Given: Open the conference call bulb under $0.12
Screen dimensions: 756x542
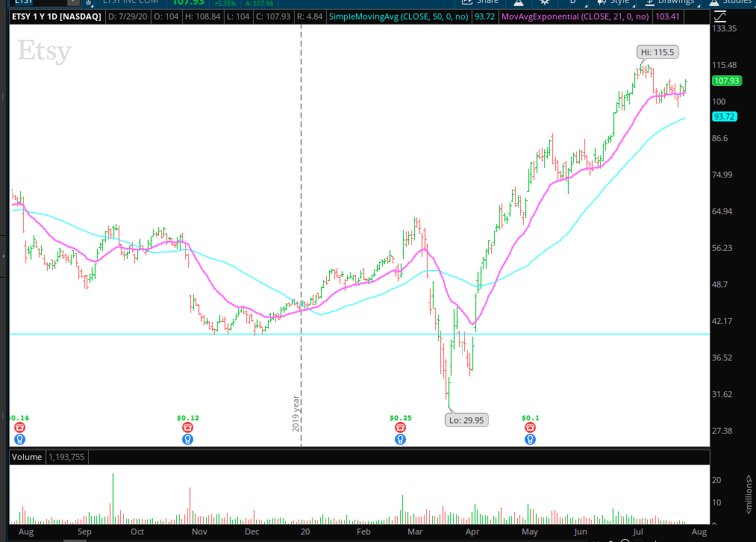Looking at the screenshot, I should click(x=187, y=439).
